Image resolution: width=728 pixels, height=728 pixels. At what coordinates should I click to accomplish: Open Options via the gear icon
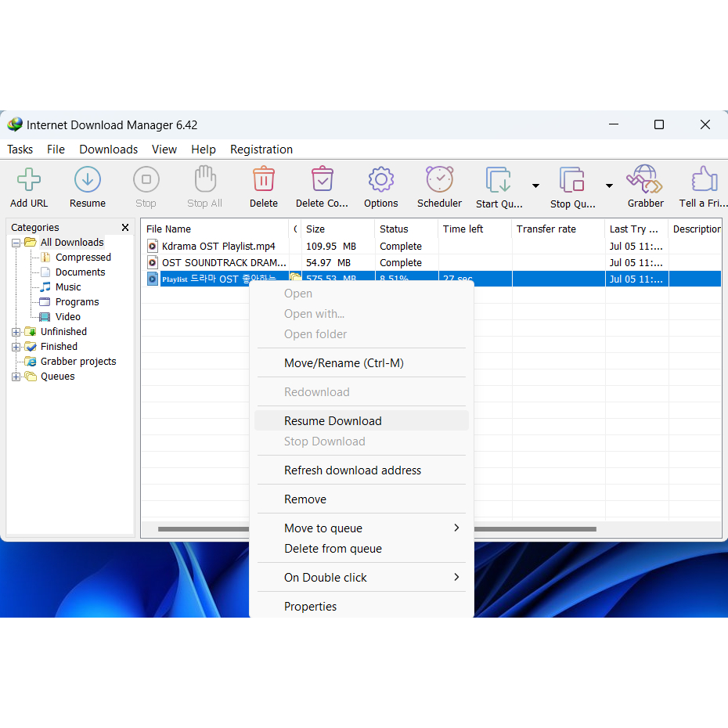380,179
